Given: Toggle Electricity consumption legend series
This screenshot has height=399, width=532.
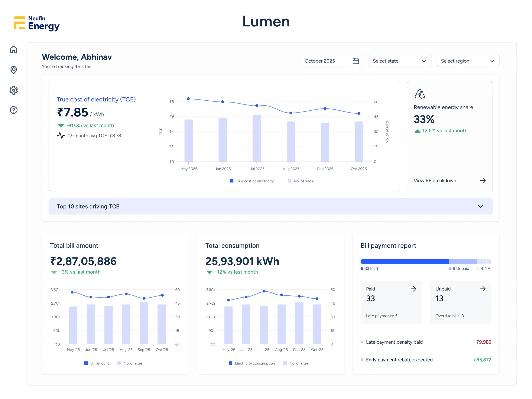Looking at the screenshot, I should coord(252,363).
